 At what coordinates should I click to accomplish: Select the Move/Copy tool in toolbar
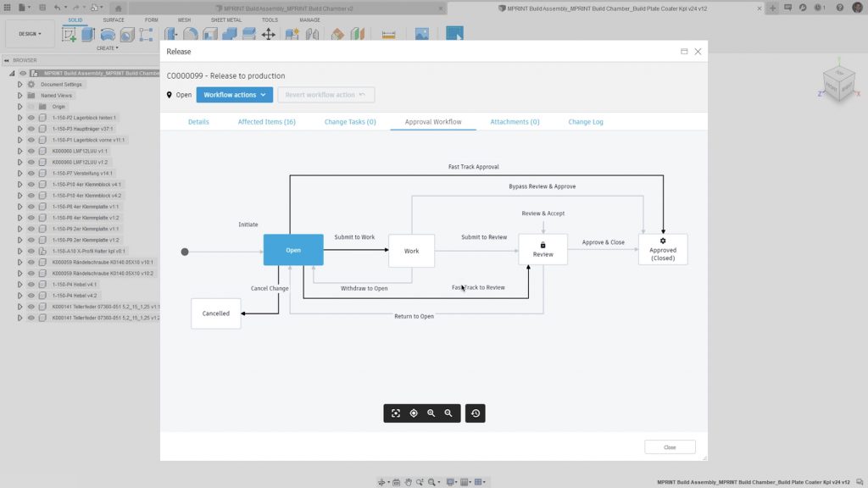(268, 35)
